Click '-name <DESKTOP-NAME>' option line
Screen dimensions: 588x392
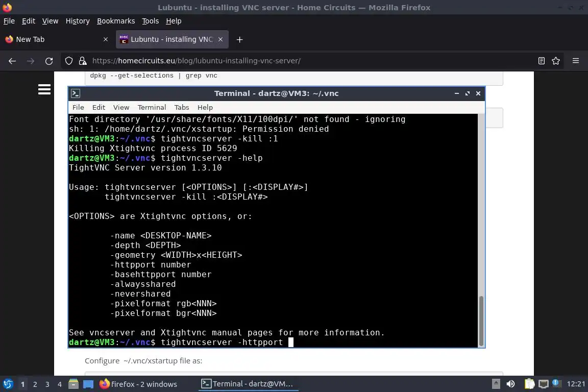pos(160,236)
